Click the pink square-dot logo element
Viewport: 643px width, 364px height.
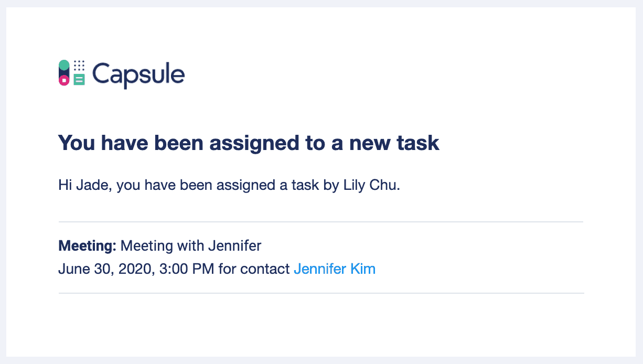pyautogui.click(x=64, y=80)
